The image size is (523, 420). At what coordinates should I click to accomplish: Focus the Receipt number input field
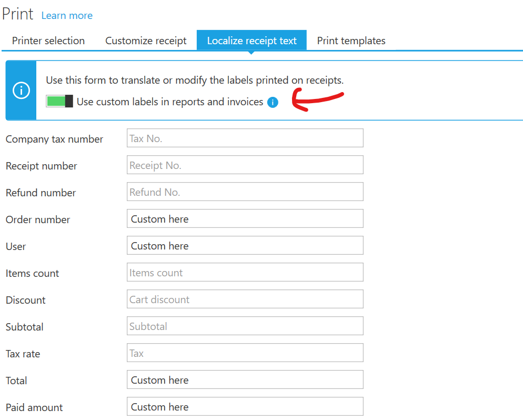(245, 165)
